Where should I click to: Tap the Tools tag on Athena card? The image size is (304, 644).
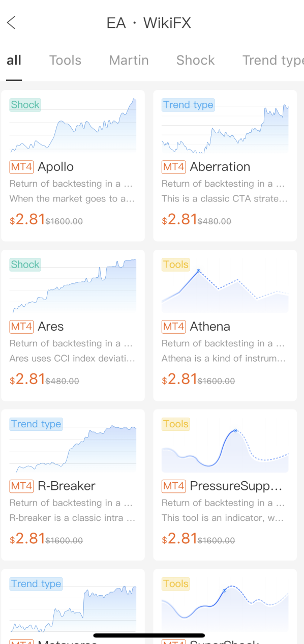(x=176, y=265)
